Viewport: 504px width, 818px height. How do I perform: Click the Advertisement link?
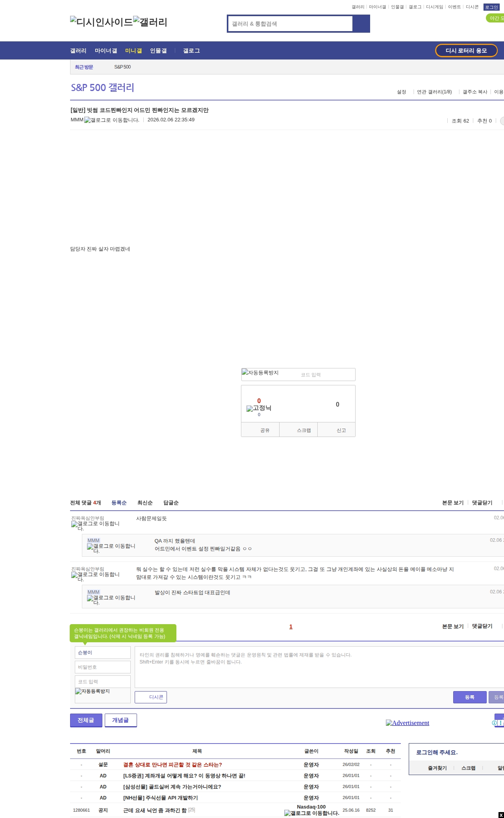408,723
